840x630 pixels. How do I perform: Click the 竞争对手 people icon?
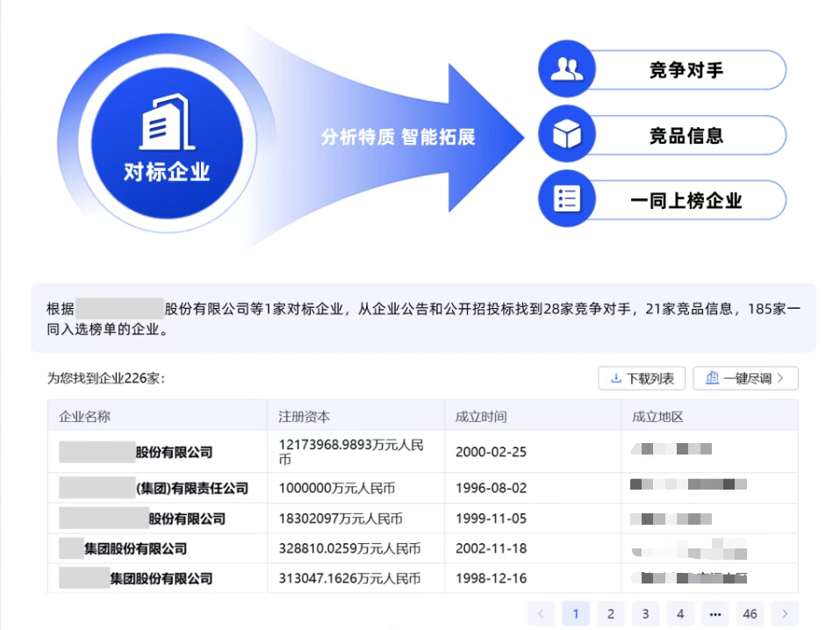click(566, 70)
